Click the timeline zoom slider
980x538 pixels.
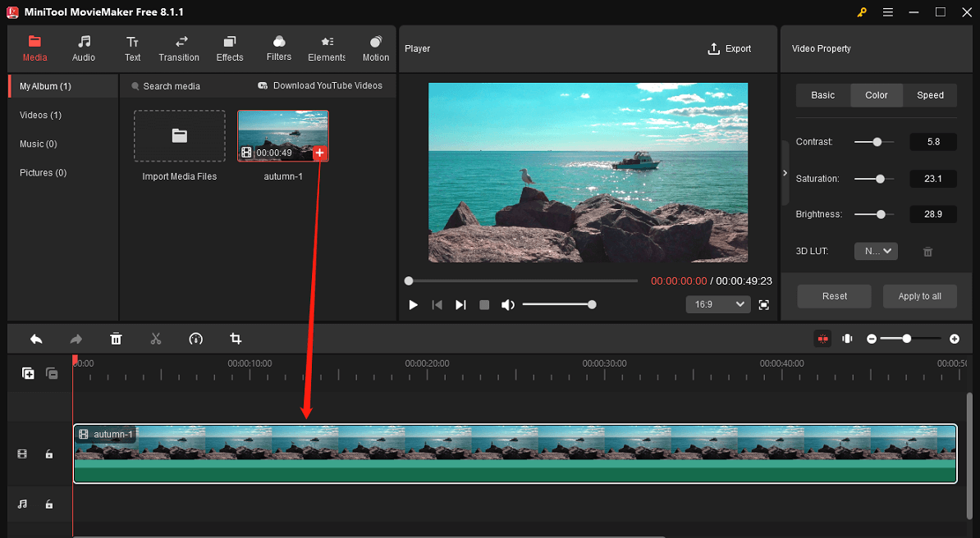point(910,339)
